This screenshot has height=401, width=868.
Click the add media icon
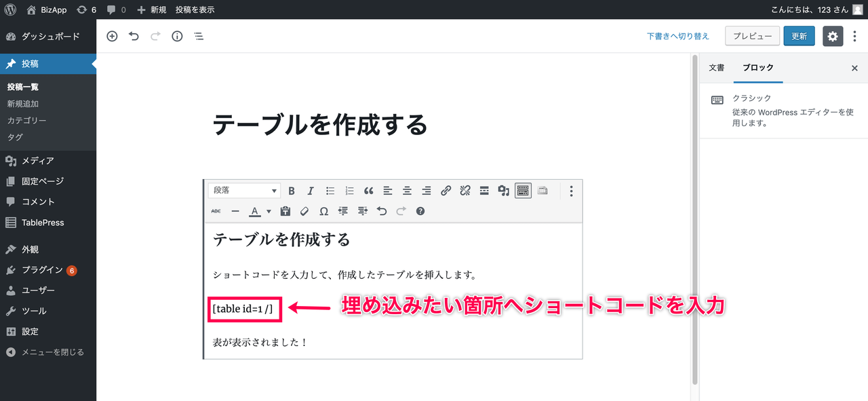[503, 191]
